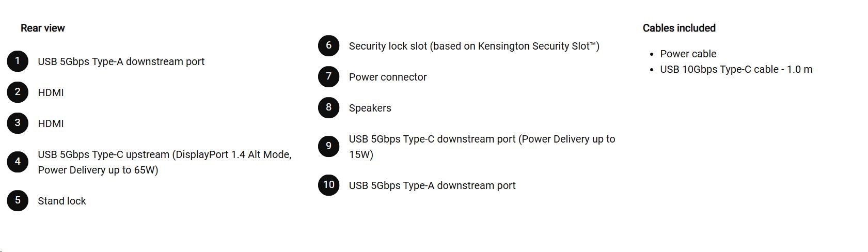Select the number 9 circle badge
Screen dimensions: 868x252
point(328,147)
